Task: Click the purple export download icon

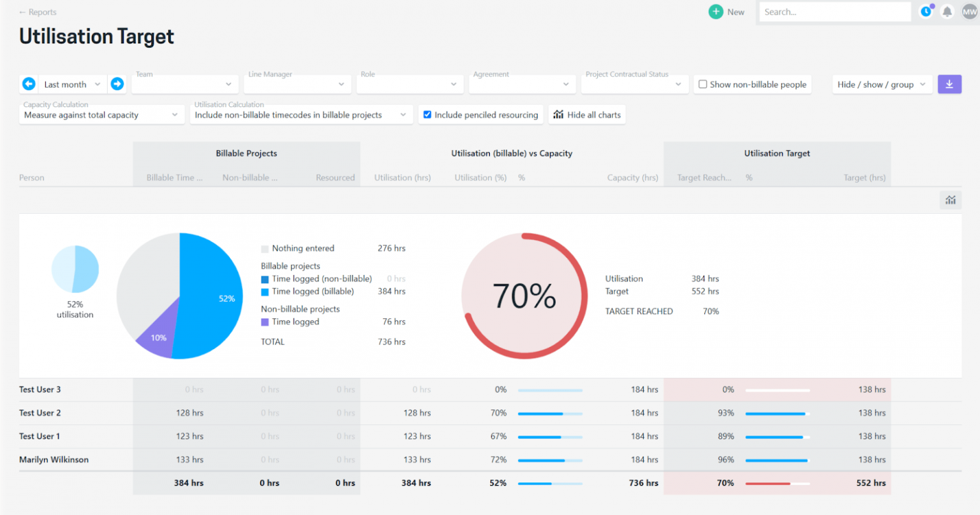Action: coord(949,84)
